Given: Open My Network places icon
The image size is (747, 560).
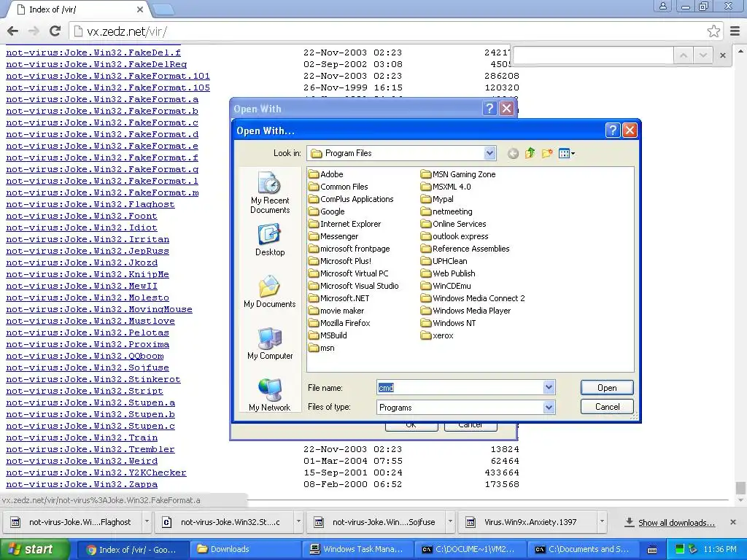Looking at the screenshot, I should (x=270, y=394).
